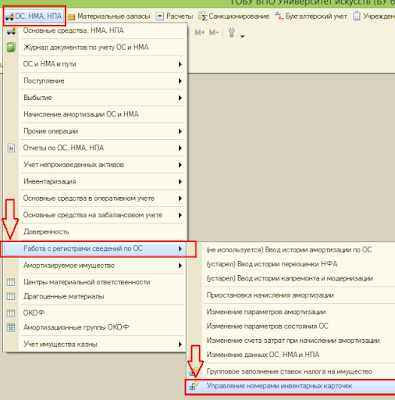
Task: Open the Санкционирование menu
Action: 234,16
